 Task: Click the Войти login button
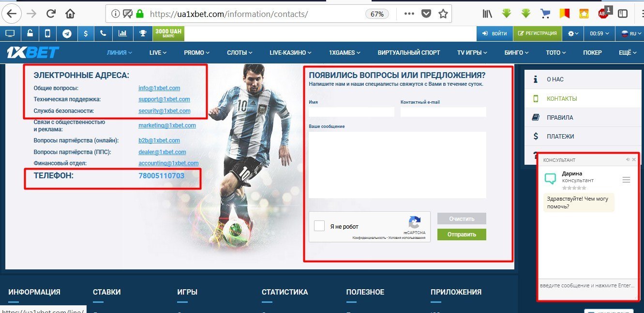pos(494,33)
